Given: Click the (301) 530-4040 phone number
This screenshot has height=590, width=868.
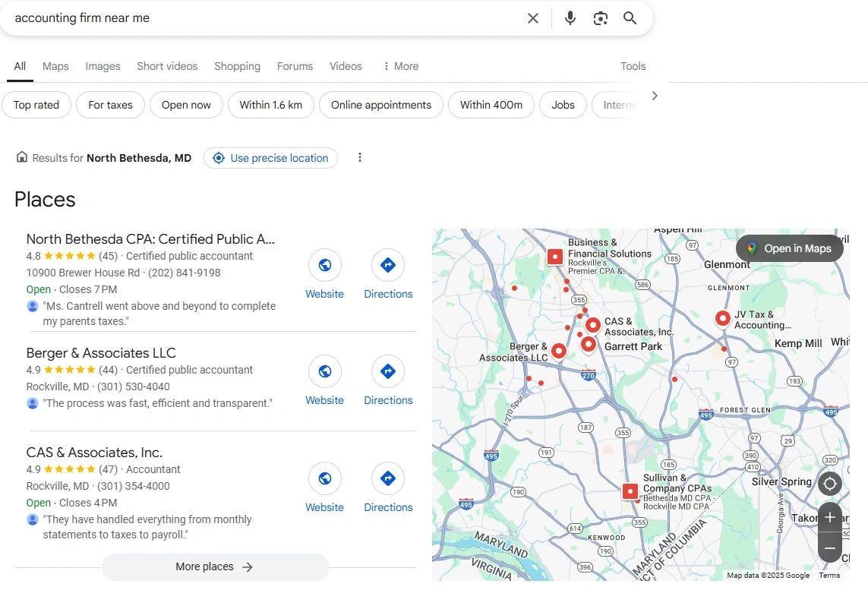Looking at the screenshot, I should point(134,386).
